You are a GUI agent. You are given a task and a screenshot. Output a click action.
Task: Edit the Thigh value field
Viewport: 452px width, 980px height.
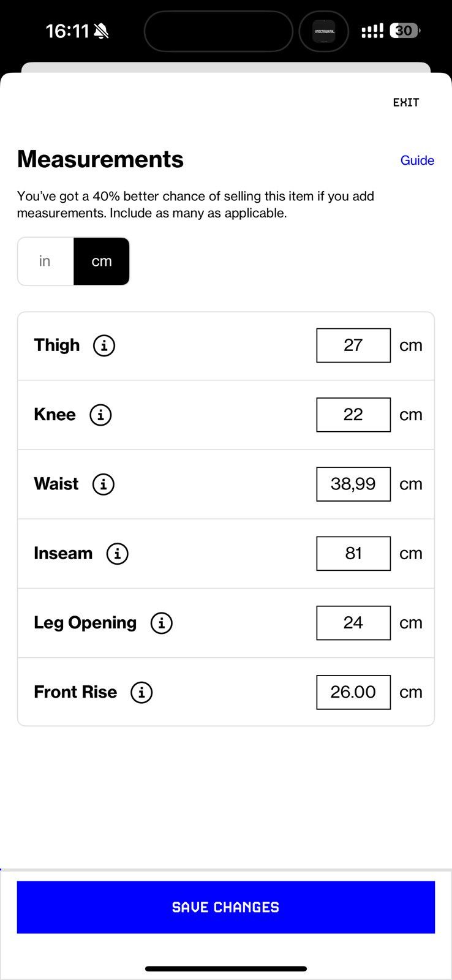coord(353,345)
